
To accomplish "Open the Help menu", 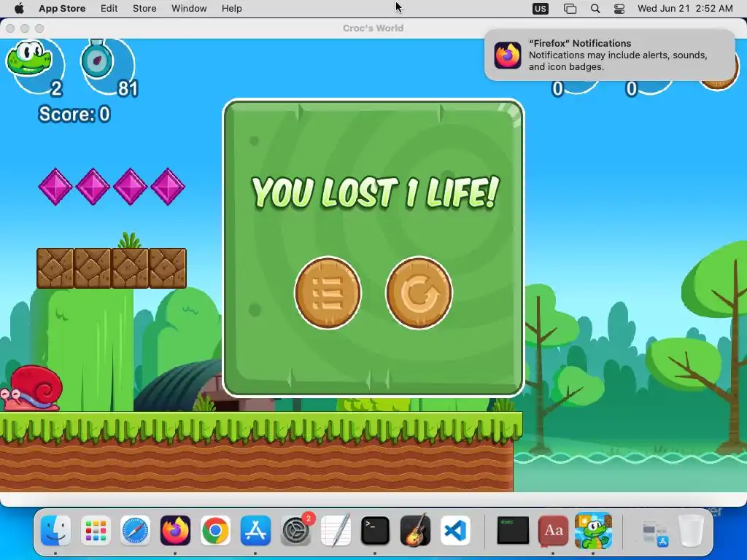I will point(231,9).
